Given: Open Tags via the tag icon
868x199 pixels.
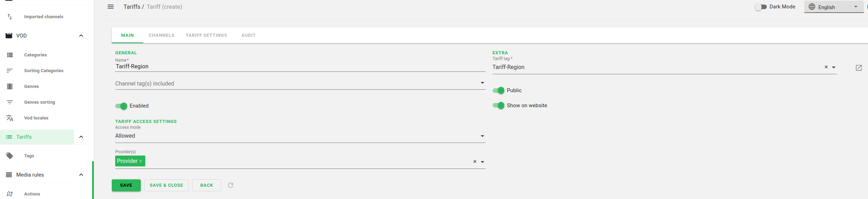Looking at the screenshot, I should pos(10,156).
